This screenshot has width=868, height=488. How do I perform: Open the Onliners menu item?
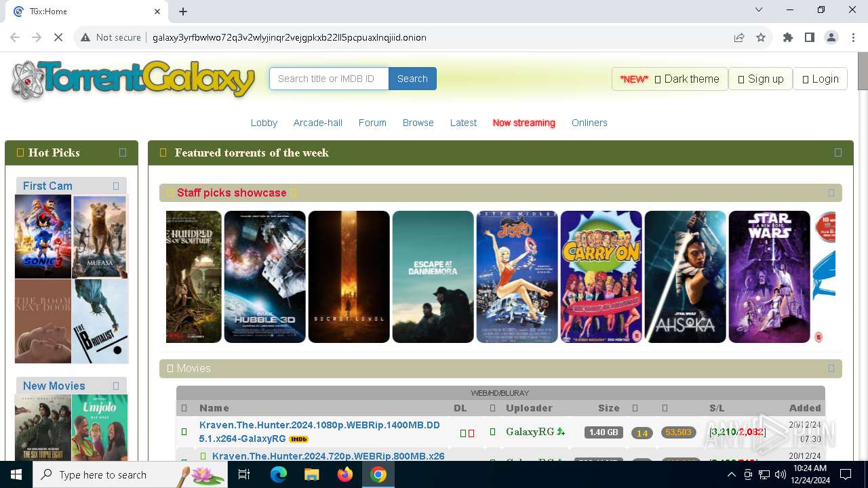589,123
